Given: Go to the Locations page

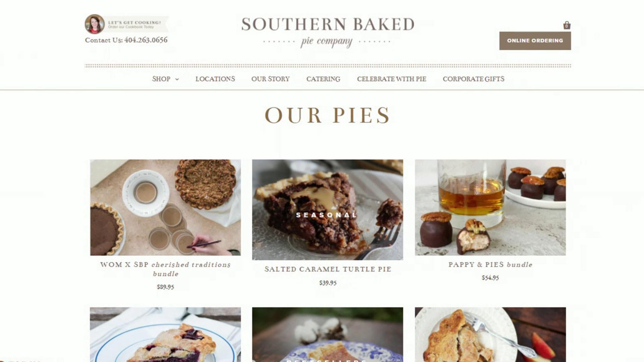Looking at the screenshot, I should click(215, 79).
